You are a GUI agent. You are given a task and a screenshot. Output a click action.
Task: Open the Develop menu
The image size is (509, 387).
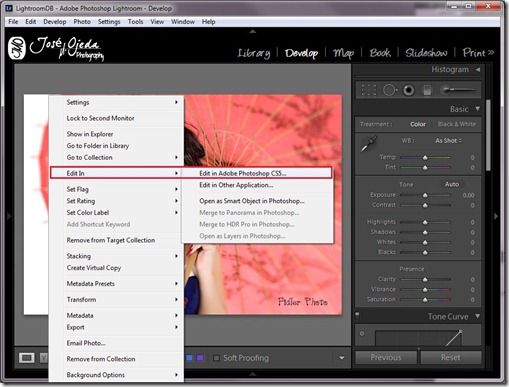pyautogui.click(x=55, y=22)
